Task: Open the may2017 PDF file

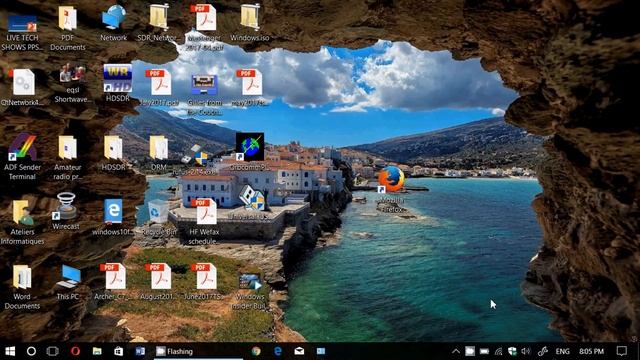Action: (250, 88)
